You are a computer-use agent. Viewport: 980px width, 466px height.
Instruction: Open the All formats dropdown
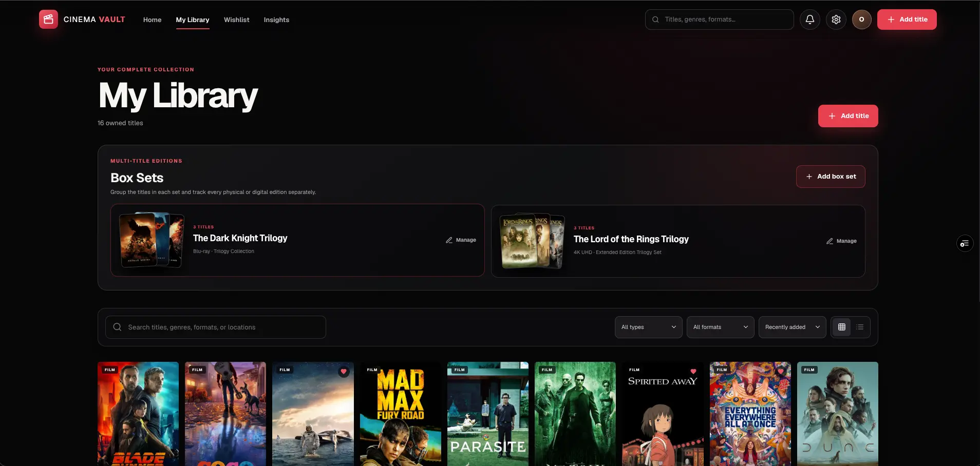coord(721,327)
